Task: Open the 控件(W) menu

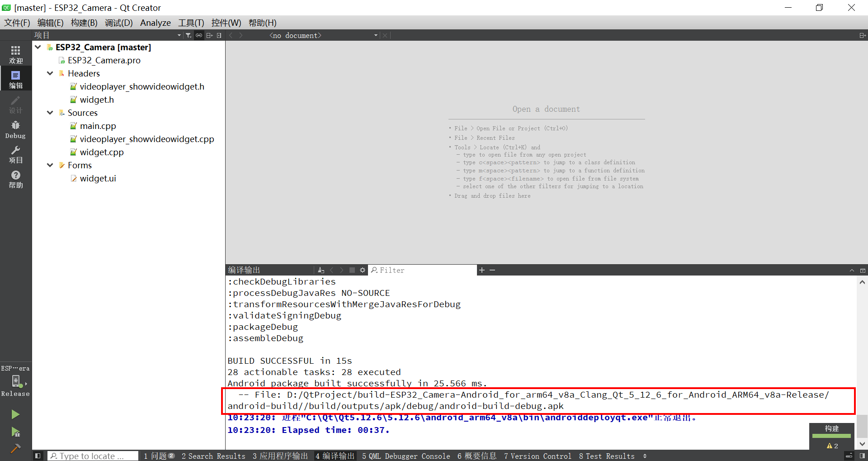Action: 226,23
